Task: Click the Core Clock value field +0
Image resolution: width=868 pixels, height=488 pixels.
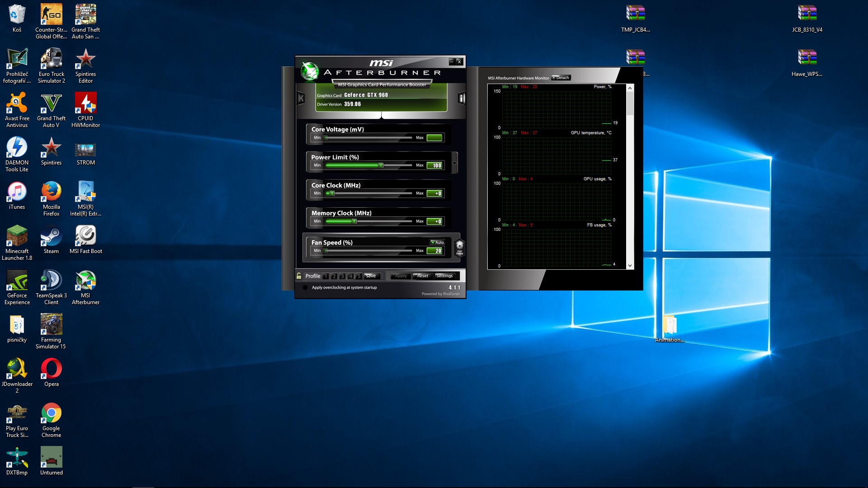Action: coord(434,193)
